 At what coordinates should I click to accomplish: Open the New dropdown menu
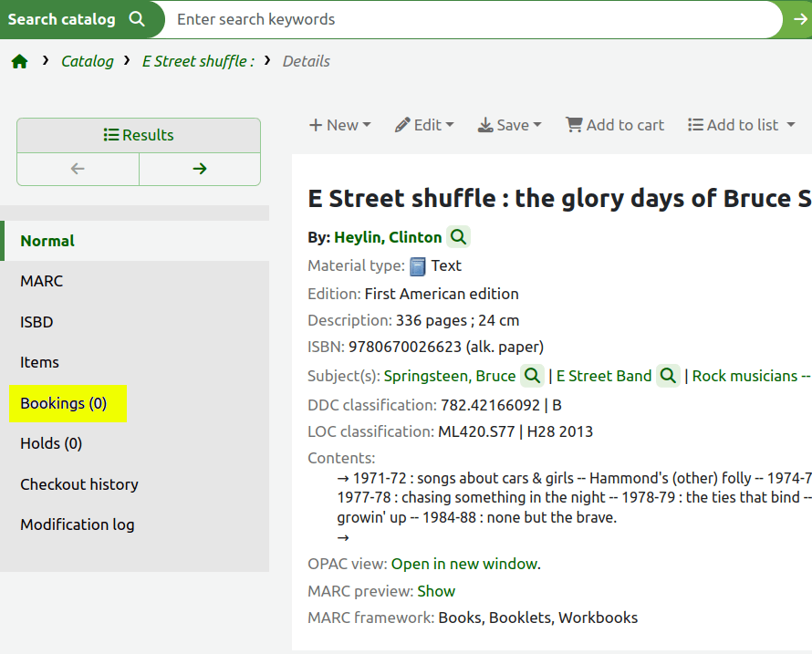339,125
